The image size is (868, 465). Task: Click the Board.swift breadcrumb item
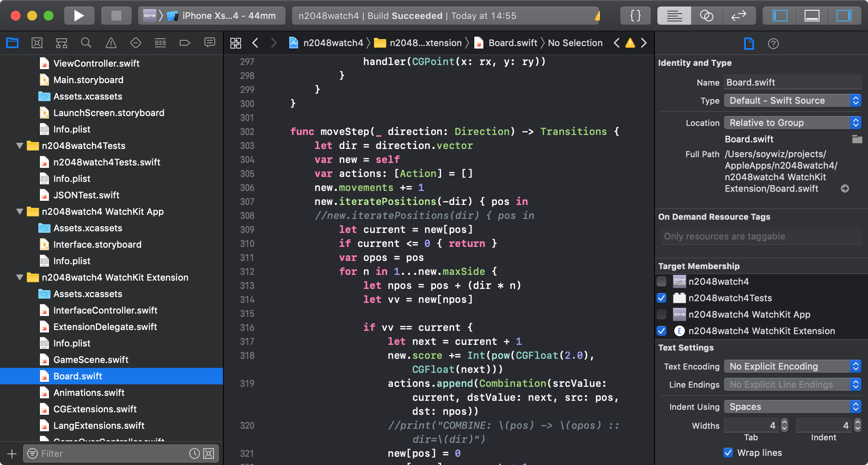[x=513, y=43]
